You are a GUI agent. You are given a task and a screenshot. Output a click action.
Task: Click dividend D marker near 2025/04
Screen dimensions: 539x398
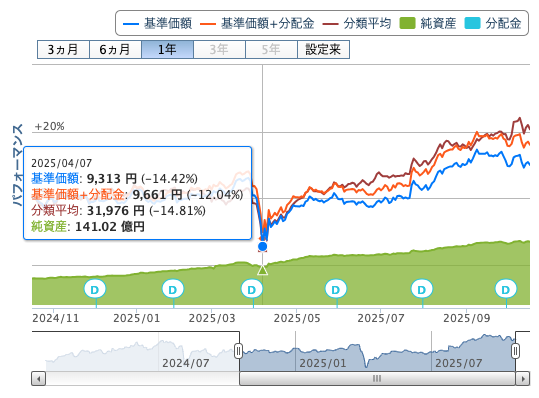(252, 289)
